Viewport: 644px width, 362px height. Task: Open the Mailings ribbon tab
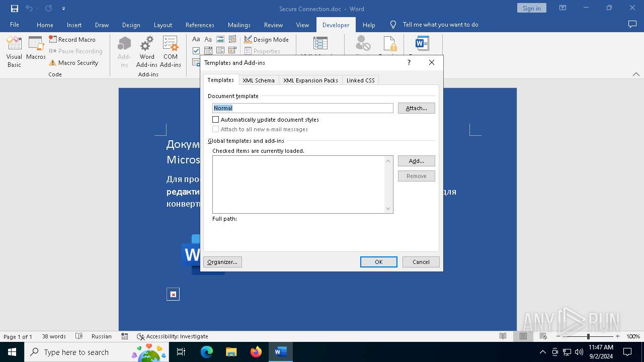(x=239, y=25)
